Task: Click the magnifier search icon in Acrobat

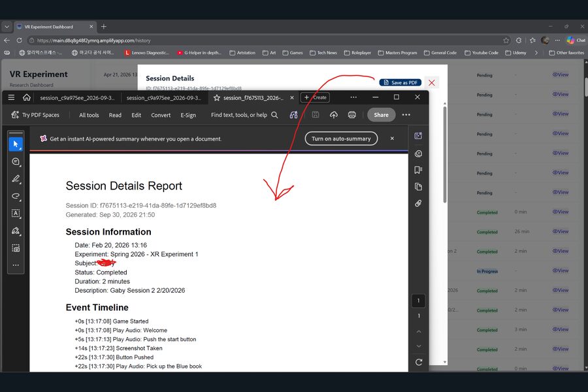Action: (x=274, y=115)
